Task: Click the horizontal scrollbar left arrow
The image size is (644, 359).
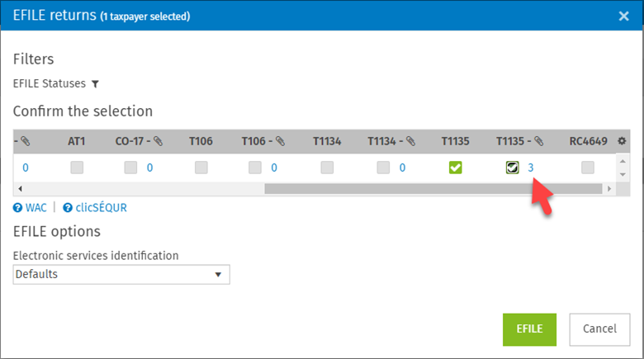Action: [20, 189]
